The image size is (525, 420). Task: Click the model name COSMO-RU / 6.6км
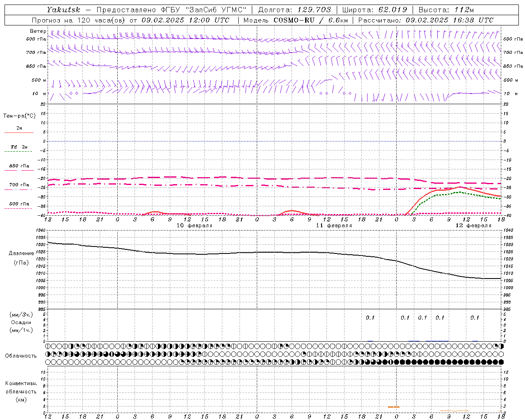click(311, 20)
